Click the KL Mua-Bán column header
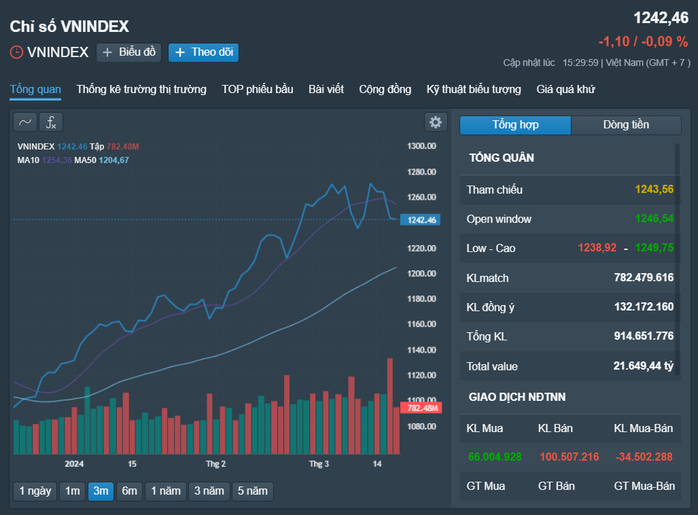698x515 pixels. coord(643,428)
